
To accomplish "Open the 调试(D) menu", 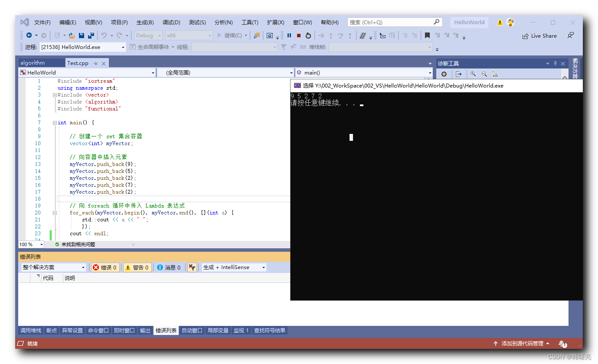I will coord(171,22).
